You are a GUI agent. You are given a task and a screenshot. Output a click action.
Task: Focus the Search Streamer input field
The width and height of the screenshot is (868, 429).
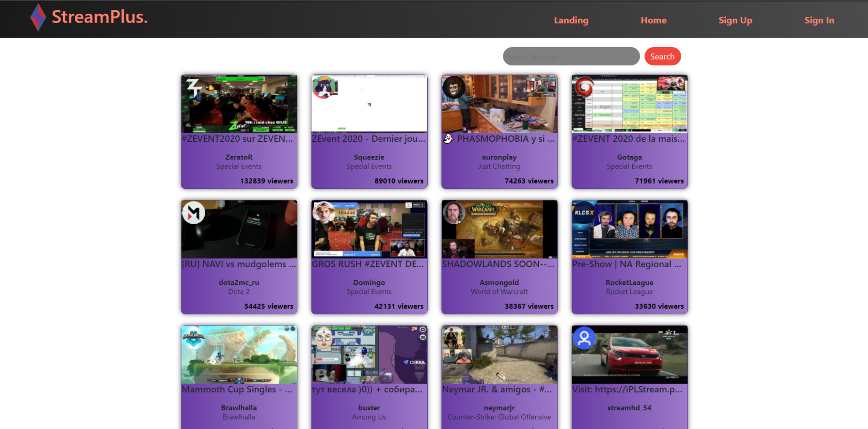point(571,57)
